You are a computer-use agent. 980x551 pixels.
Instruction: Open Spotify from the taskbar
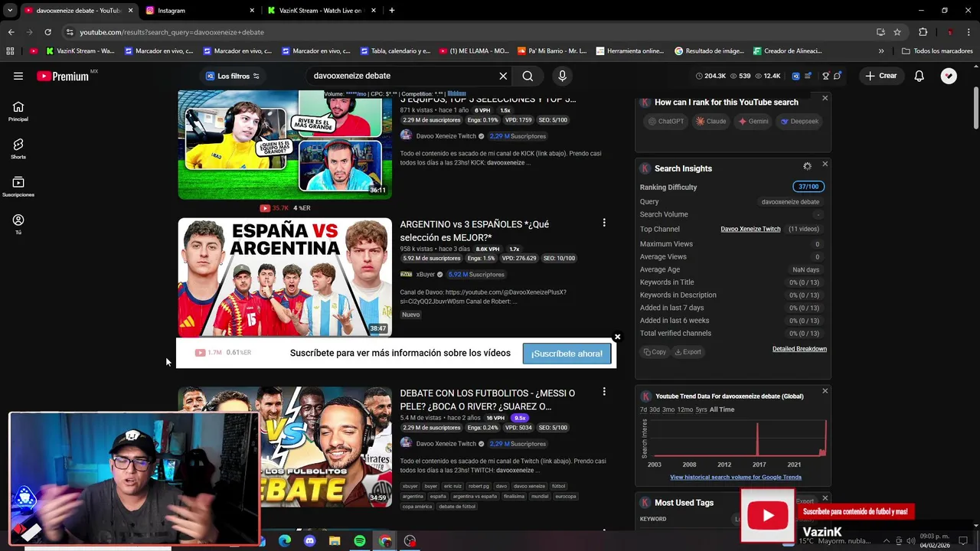[x=360, y=541]
